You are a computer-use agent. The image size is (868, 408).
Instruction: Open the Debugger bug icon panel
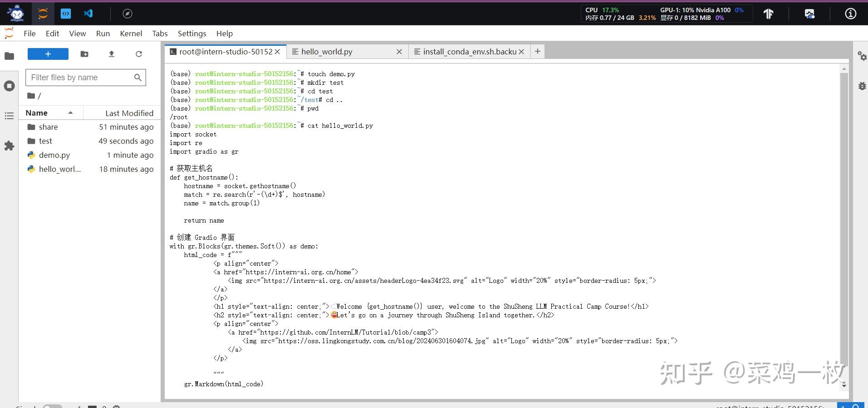click(x=862, y=86)
